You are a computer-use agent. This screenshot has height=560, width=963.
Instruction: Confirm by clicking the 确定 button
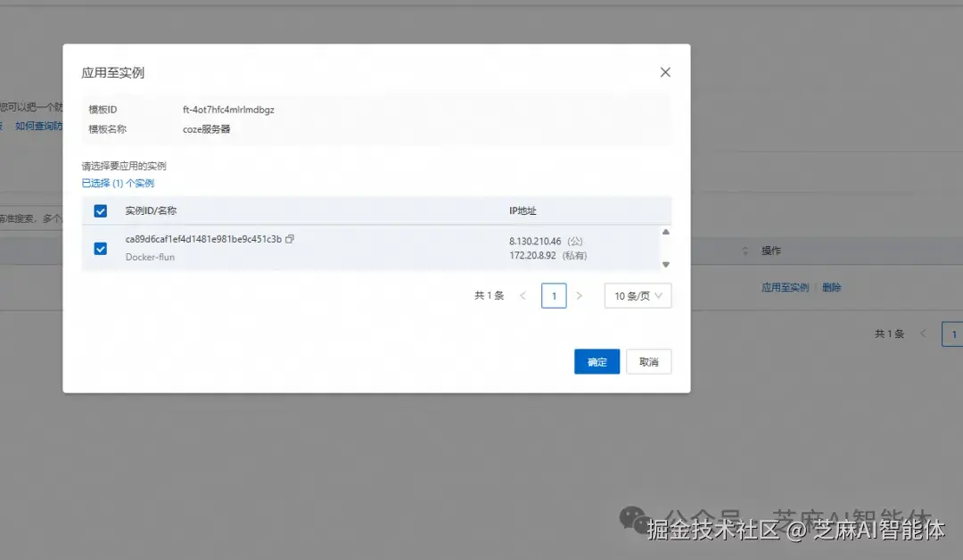point(597,361)
